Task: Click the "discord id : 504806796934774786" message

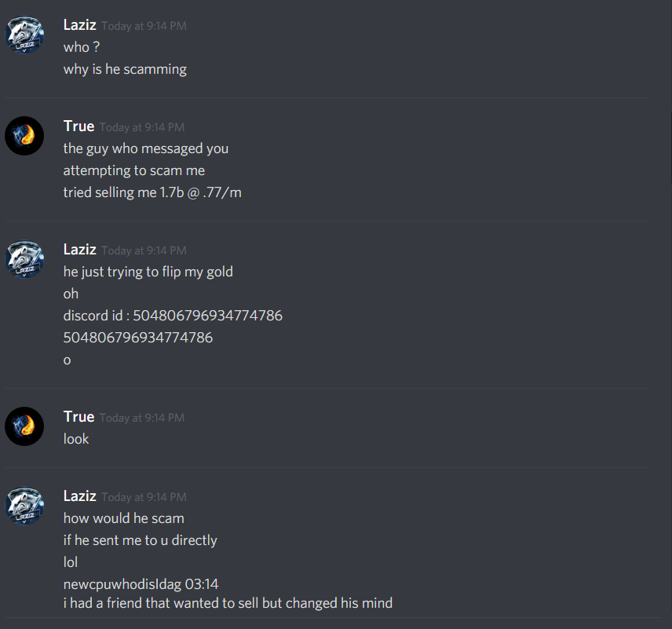Action: pyautogui.click(x=173, y=316)
